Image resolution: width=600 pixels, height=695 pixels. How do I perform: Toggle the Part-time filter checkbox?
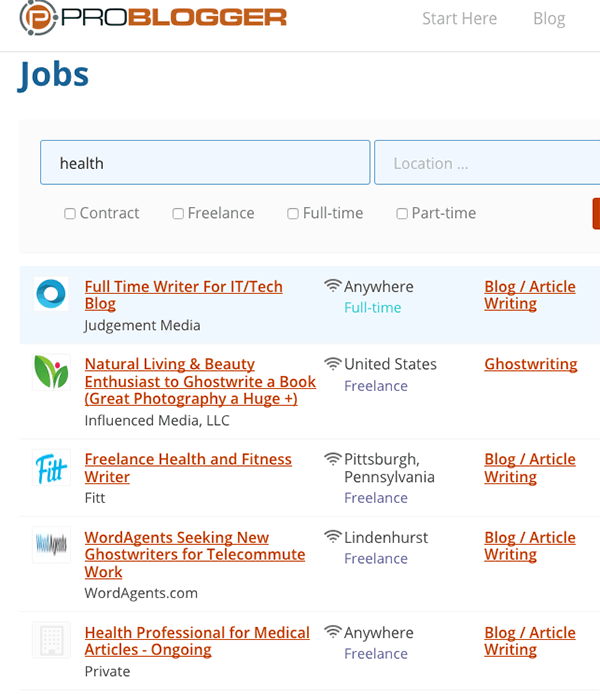tap(402, 214)
